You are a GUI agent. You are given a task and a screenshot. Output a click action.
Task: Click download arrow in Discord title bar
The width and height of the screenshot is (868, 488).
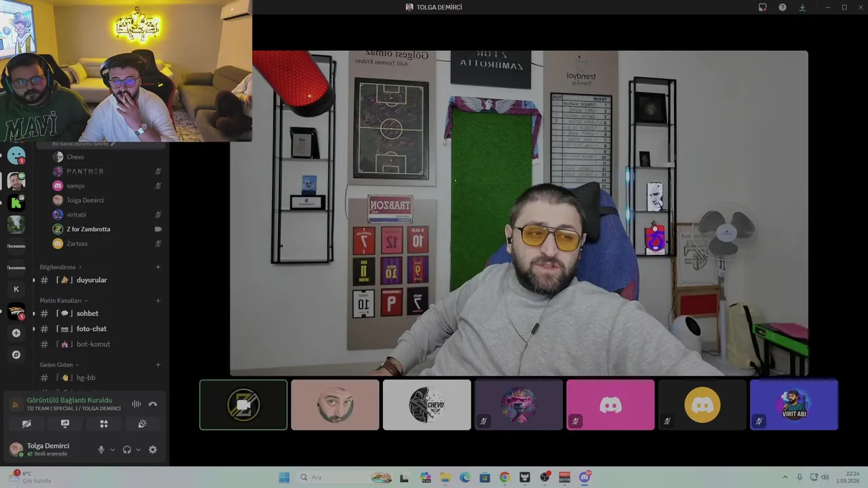point(803,7)
